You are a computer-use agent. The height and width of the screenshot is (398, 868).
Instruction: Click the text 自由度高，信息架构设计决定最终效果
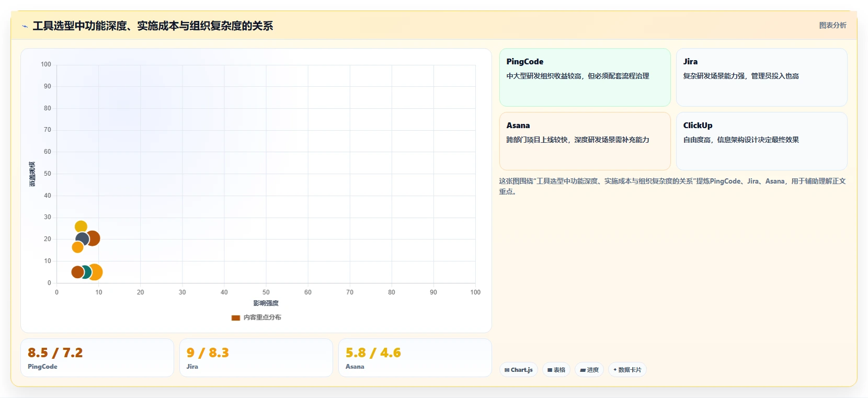coord(741,140)
